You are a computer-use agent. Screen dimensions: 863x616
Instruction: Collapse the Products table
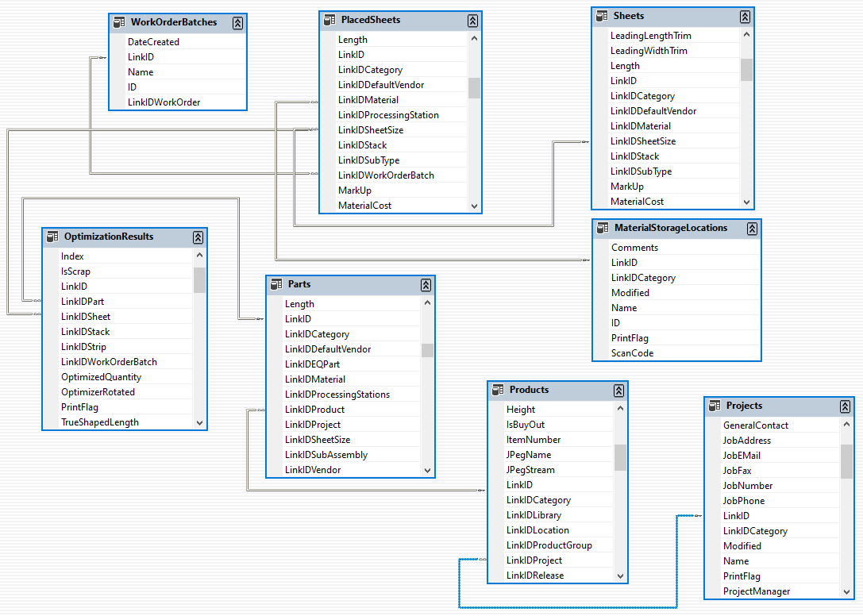618,390
